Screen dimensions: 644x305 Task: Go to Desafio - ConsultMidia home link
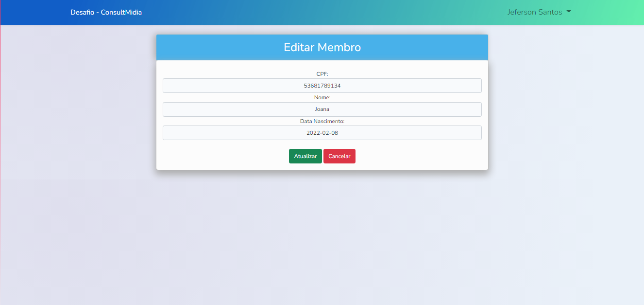click(106, 12)
